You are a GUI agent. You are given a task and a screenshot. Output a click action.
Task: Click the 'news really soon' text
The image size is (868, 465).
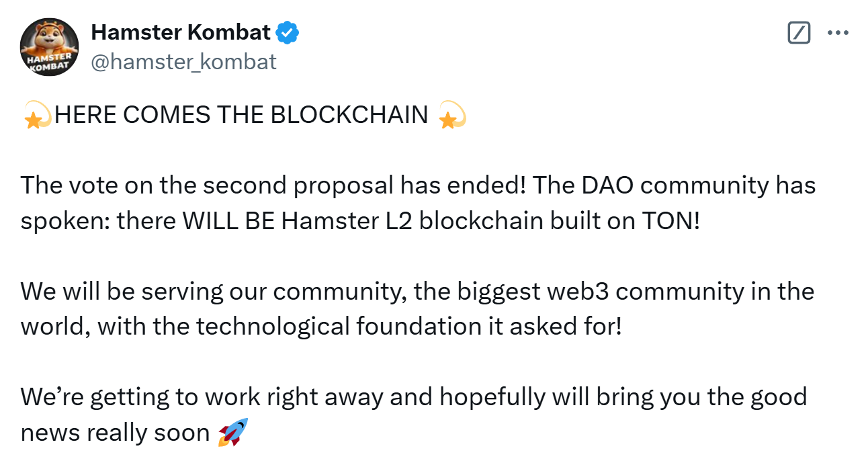pyautogui.click(x=115, y=433)
